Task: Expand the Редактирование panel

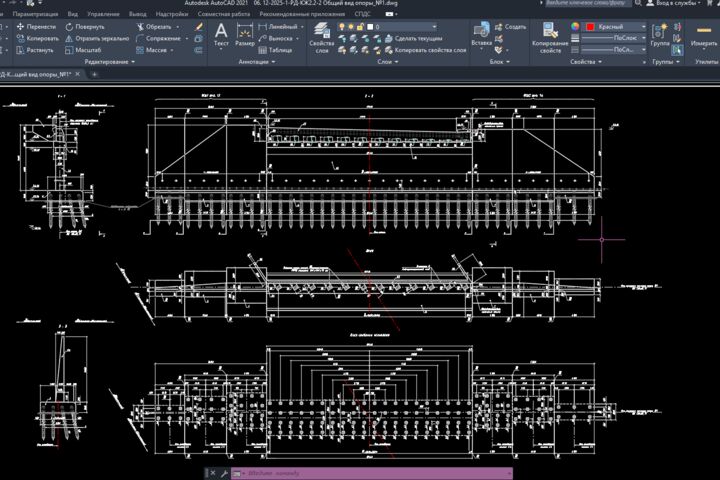Action: pyautogui.click(x=110, y=62)
